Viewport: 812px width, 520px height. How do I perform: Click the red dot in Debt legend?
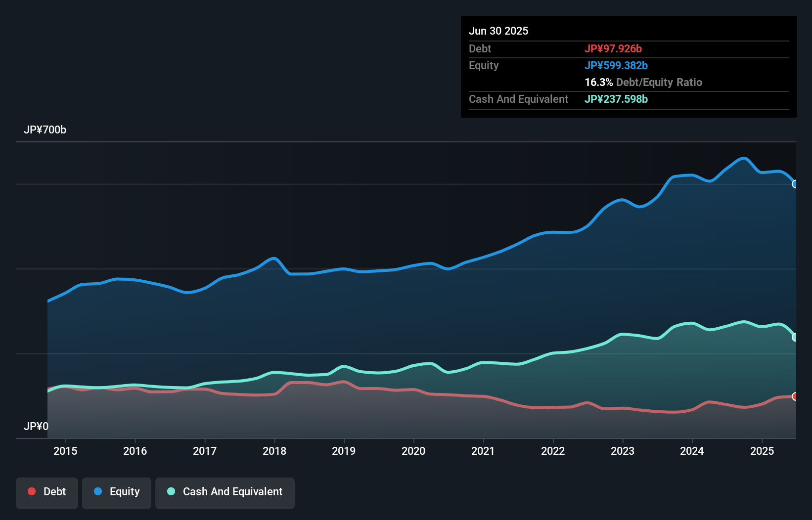click(32, 491)
